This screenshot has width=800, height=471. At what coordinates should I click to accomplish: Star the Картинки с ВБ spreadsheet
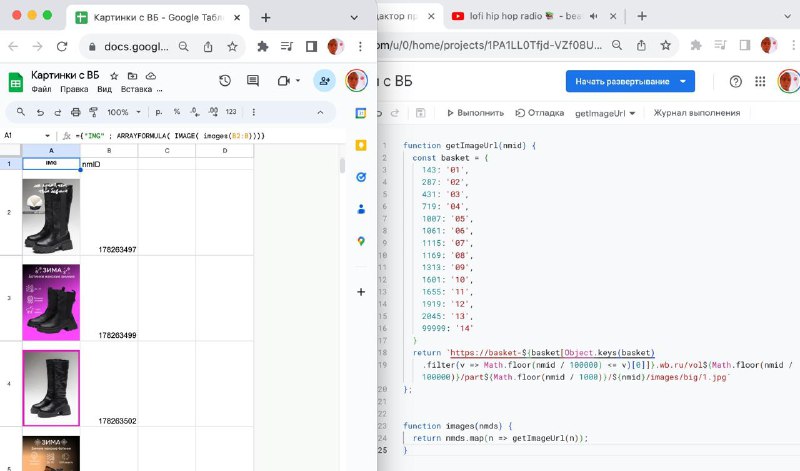click(x=114, y=76)
